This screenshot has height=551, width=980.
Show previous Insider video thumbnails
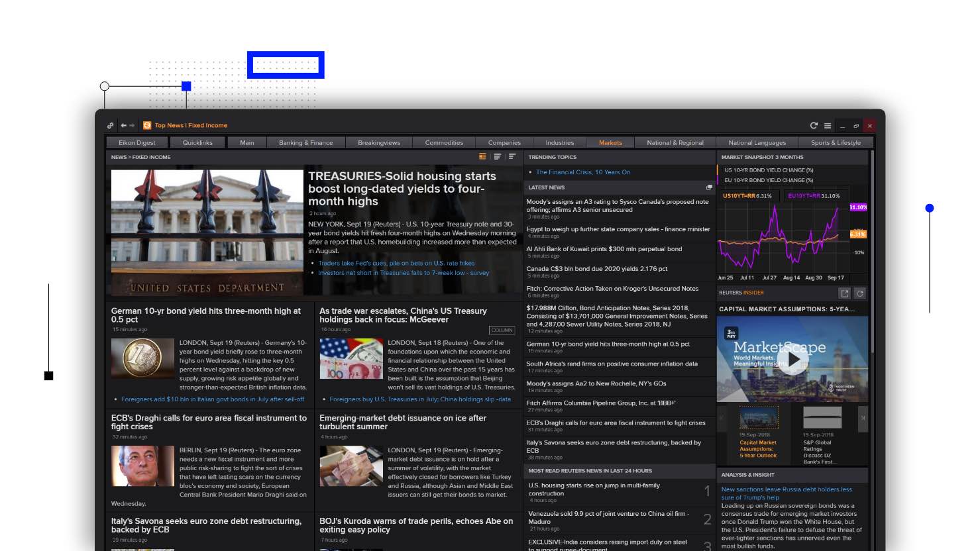click(x=722, y=419)
